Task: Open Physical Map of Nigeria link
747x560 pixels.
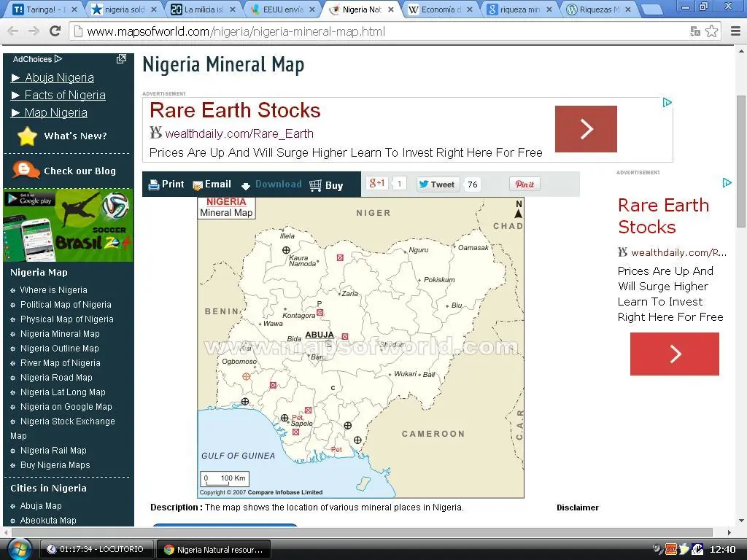Action: [x=66, y=319]
